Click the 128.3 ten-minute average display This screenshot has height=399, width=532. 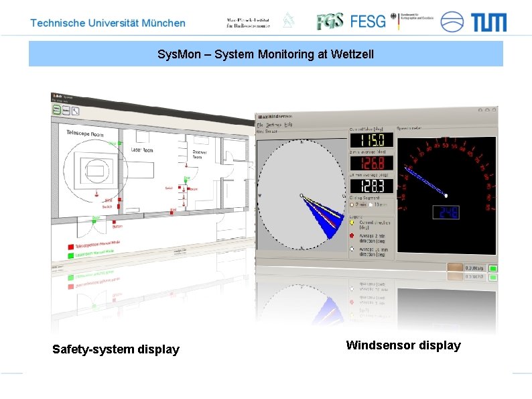371,186
